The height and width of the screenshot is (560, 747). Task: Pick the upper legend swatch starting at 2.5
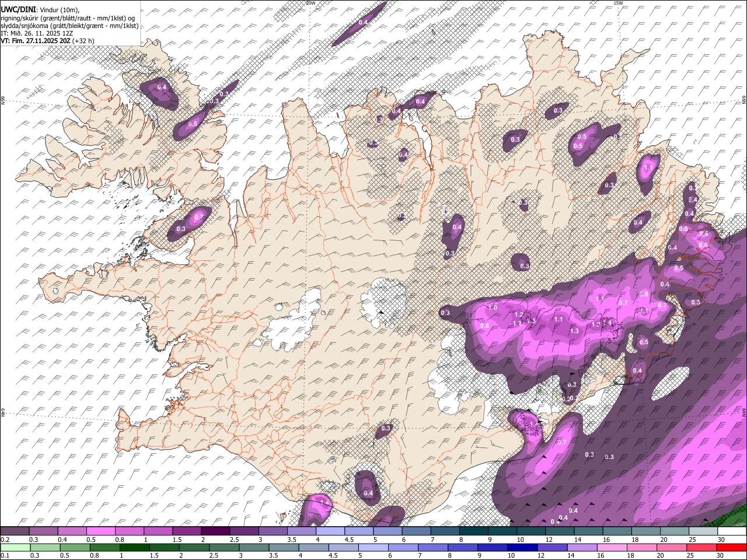(x=244, y=531)
